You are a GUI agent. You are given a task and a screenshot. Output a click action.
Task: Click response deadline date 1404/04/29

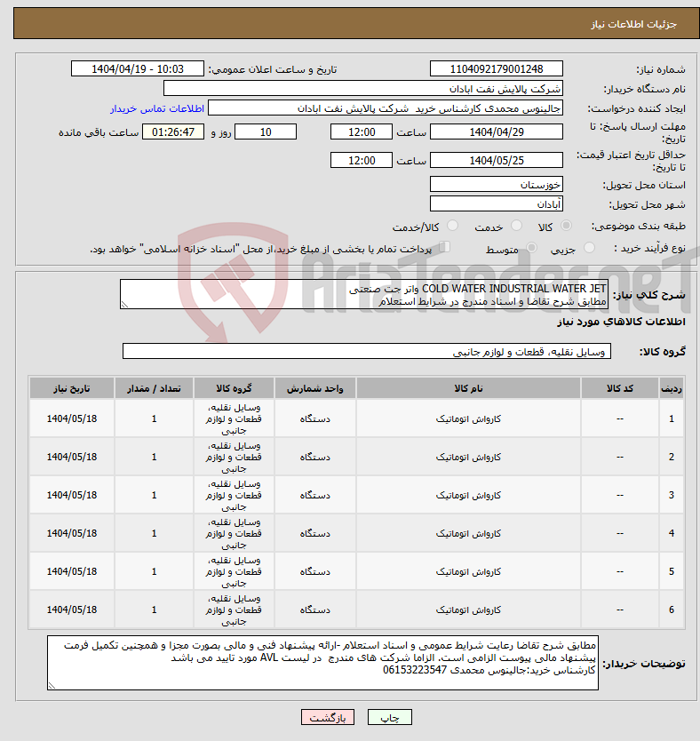pyautogui.click(x=497, y=132)
